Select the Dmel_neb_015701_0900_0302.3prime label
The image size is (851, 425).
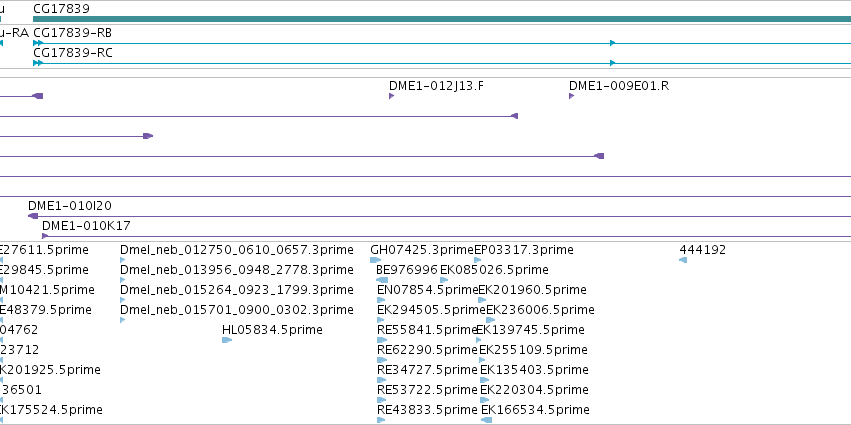point(237,310)
